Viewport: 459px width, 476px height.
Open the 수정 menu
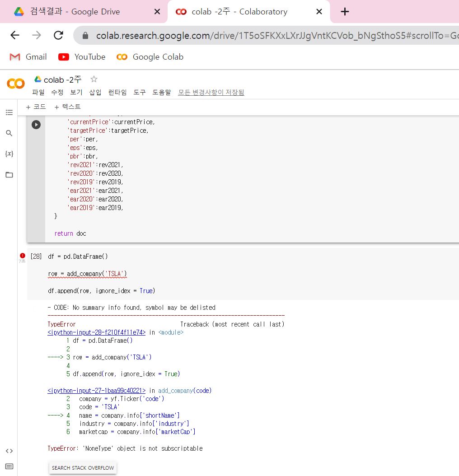pyautogui.click(x=57, y=92)
